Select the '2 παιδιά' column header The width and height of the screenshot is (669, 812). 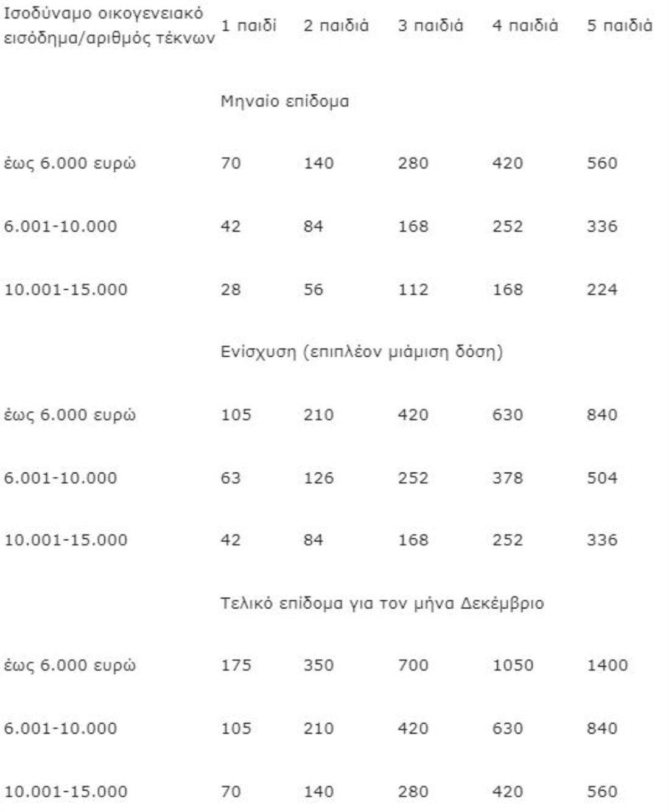click(336, 26)
